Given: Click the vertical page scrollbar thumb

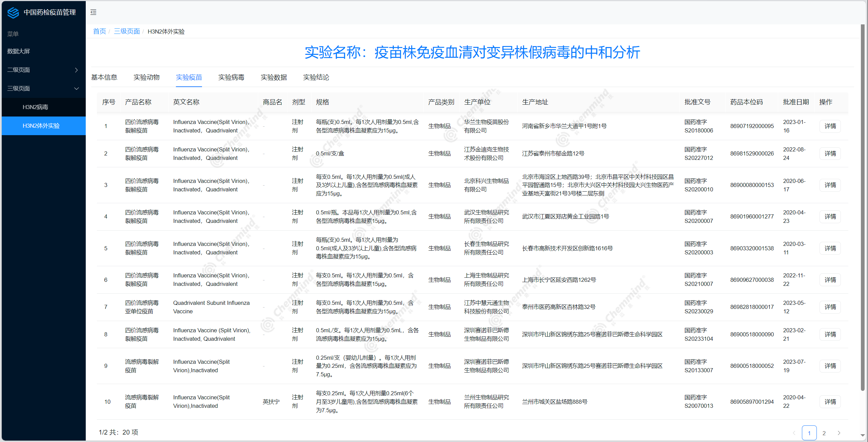Looking at the screenshot, I should coord(863,207).
